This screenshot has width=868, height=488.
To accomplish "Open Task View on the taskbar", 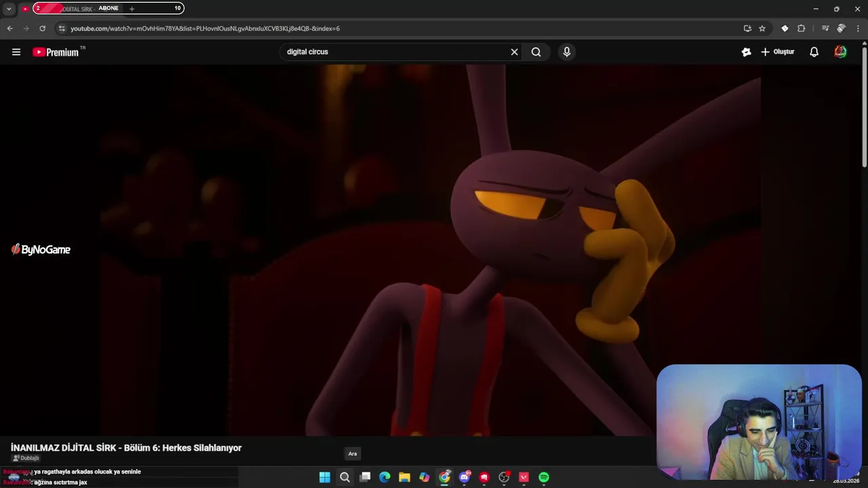I will click(x=365, y=477).
